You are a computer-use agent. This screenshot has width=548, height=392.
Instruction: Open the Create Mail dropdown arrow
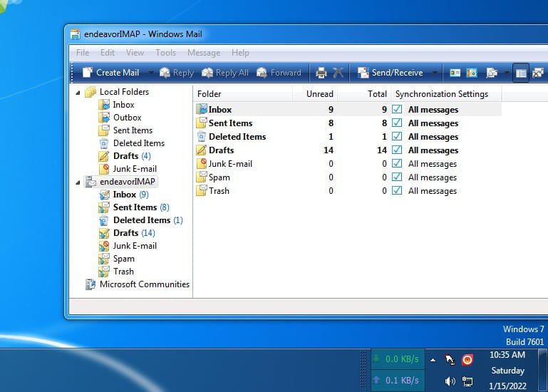[151, 73]
